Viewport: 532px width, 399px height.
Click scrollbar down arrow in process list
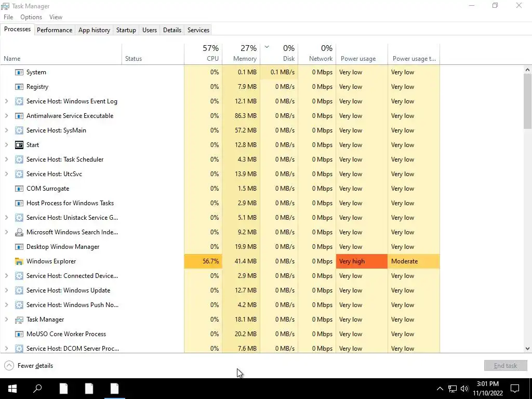tap(527, 349)
